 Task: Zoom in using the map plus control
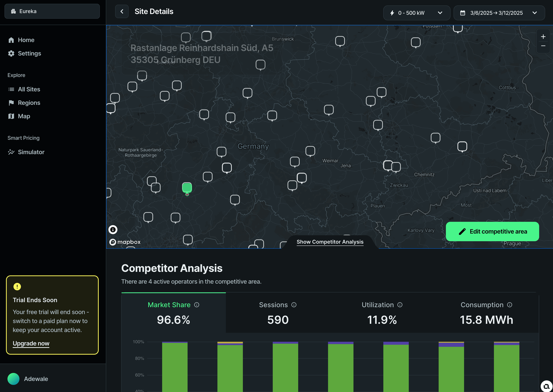click(x=543, y=36)
